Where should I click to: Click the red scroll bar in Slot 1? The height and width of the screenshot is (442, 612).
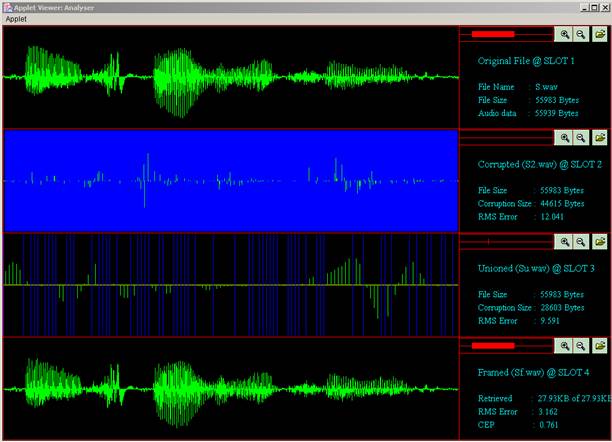tap(493, 34)
